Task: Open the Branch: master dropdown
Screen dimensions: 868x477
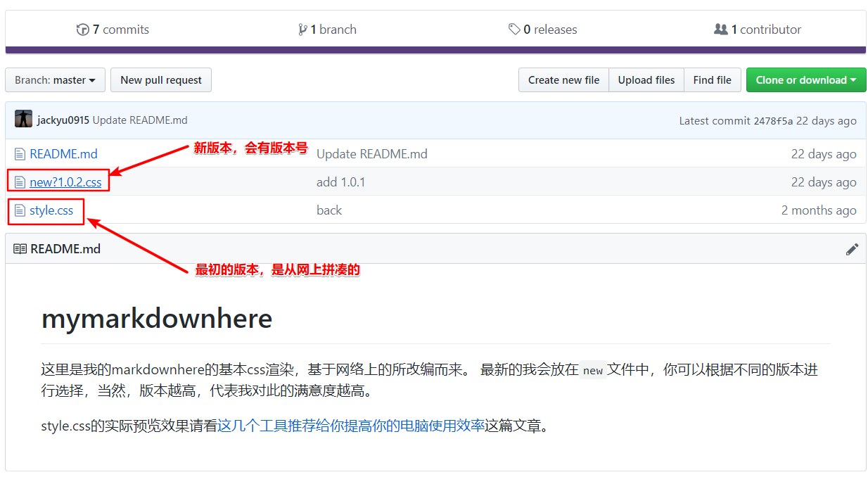Action: (55, 80)
